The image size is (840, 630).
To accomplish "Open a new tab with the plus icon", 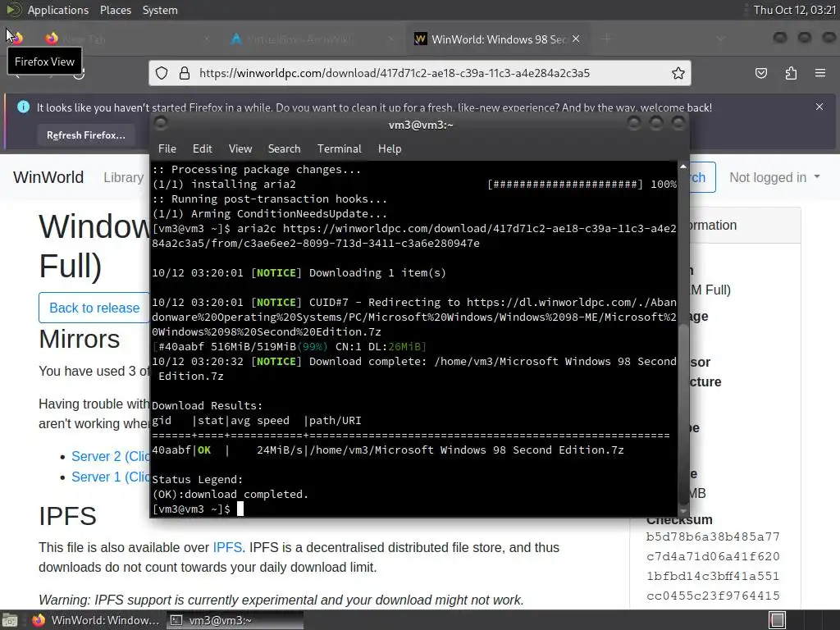I will 606,39.
